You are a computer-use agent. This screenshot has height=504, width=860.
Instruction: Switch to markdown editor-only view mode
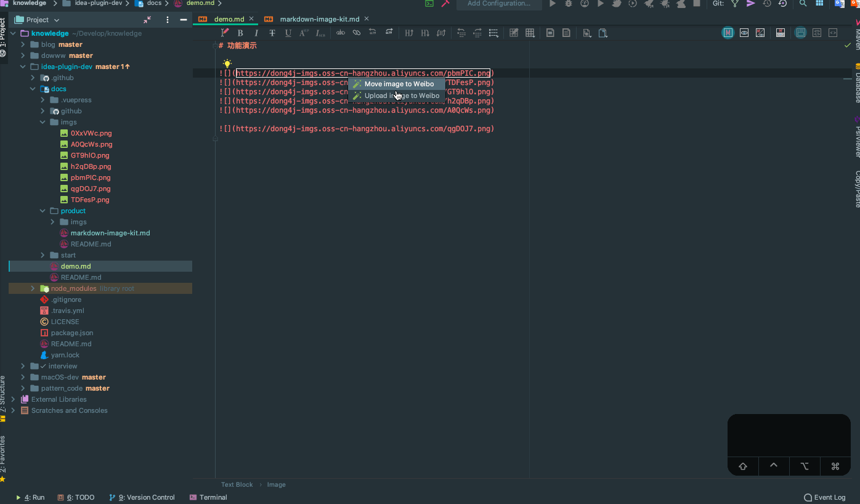click(x=728, y=33)
